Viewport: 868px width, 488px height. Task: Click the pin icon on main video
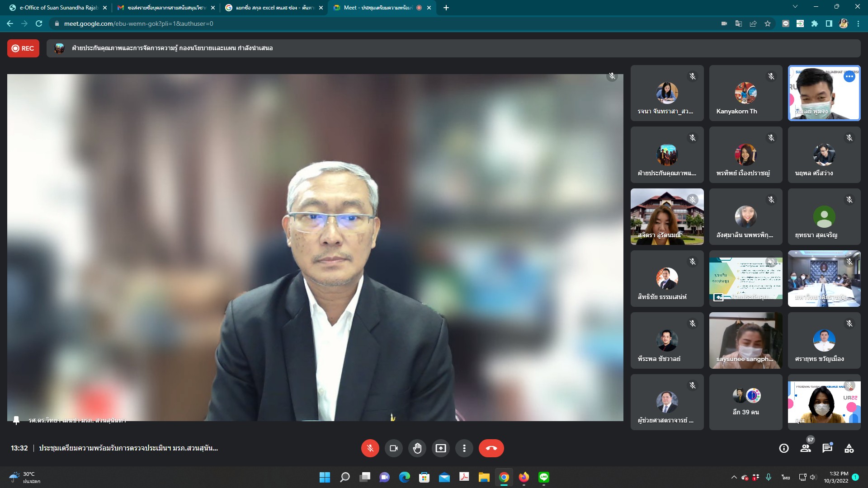click(x=16, y=420)
